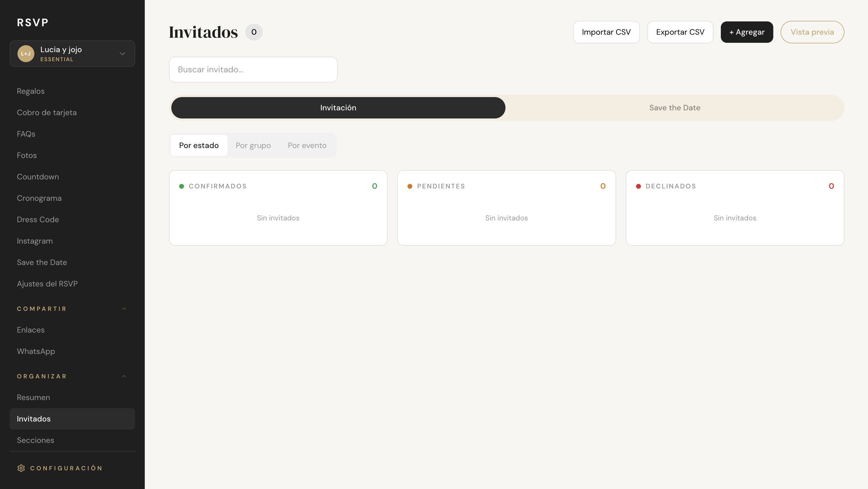Switch to the Invitación toggle

click(x=338, y=108)
